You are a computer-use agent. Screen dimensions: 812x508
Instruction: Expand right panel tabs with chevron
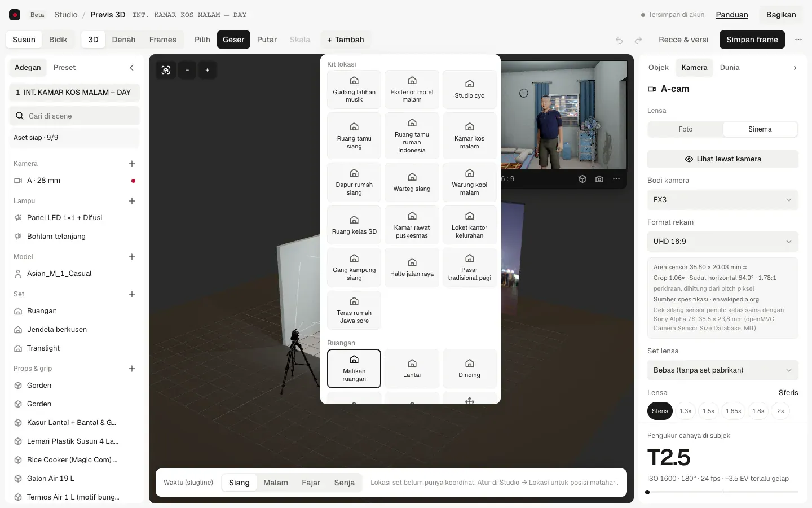pos(795,68)
